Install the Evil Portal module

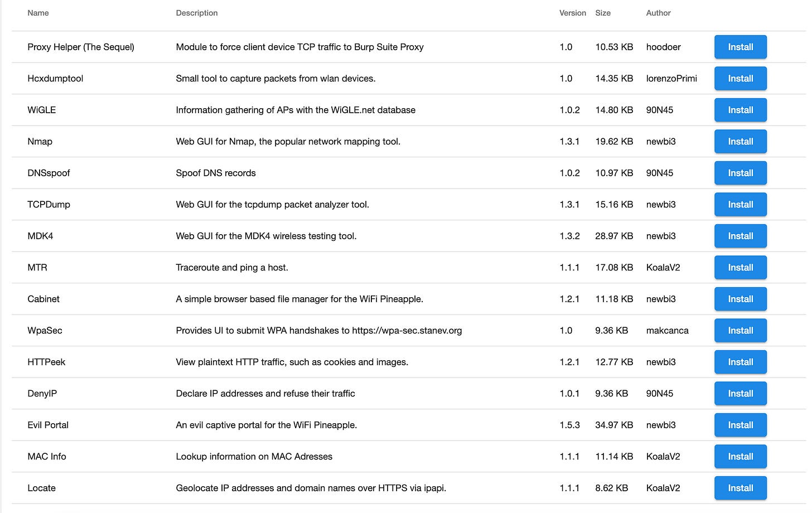(740, 425)
